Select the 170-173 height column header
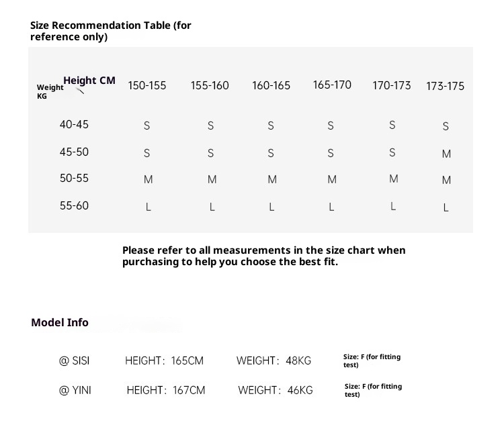This screenshot has width=504, height=433. (x=392, y=86)
